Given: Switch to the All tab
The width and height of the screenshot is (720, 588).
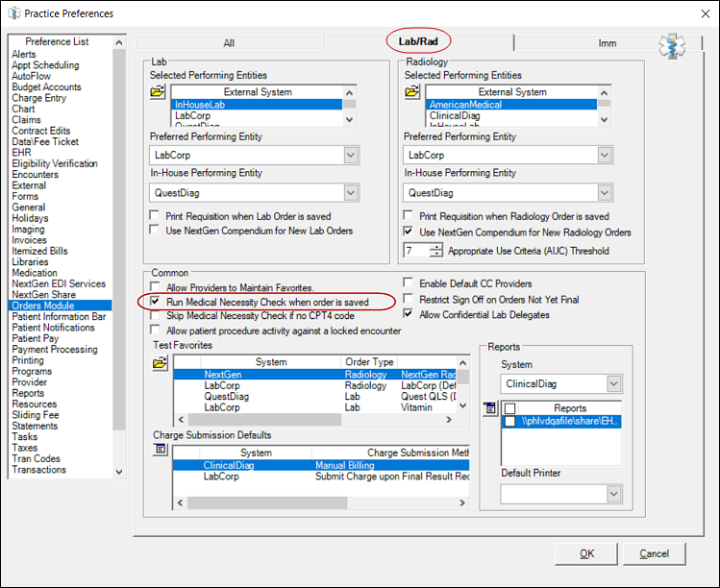Looking at the screenshot, I should pos(229,43).
